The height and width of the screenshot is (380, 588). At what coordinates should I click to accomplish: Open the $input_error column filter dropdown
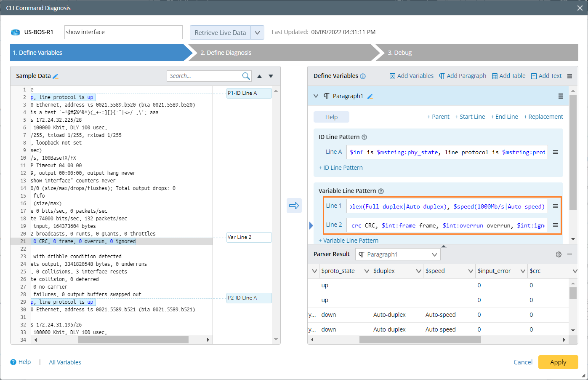523,271
